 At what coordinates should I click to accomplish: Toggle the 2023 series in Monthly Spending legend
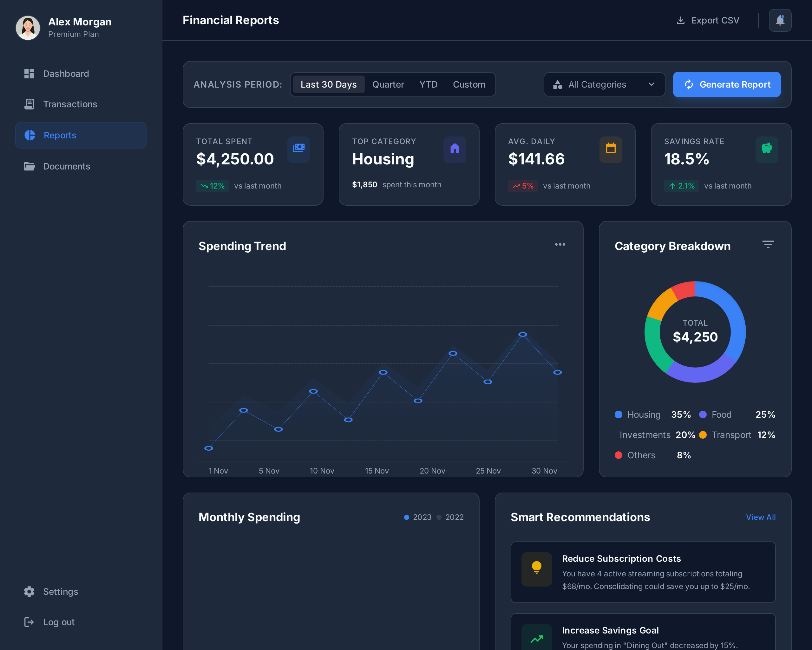pyautogui.click(x=417, y=517)
